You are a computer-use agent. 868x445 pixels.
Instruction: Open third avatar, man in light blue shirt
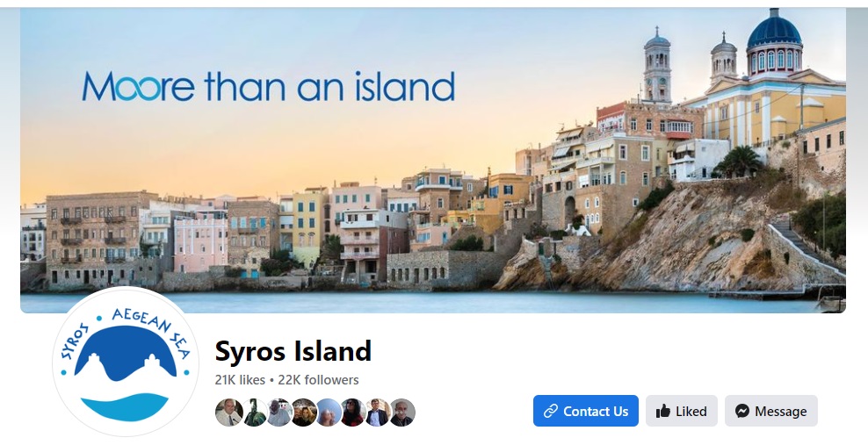(279, 413)
